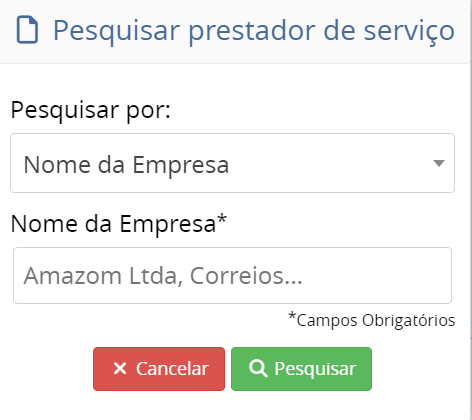This screenshot has width=472, height=420.
Task: Click the gray caret arrow of the select box
Action: pos(438,163)
